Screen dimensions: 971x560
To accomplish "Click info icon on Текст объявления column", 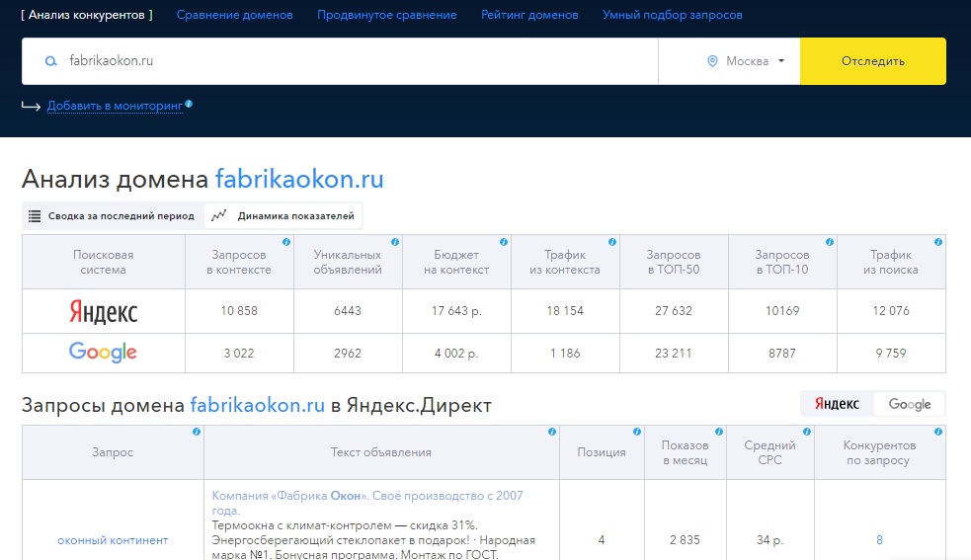I will coord(552,432).
